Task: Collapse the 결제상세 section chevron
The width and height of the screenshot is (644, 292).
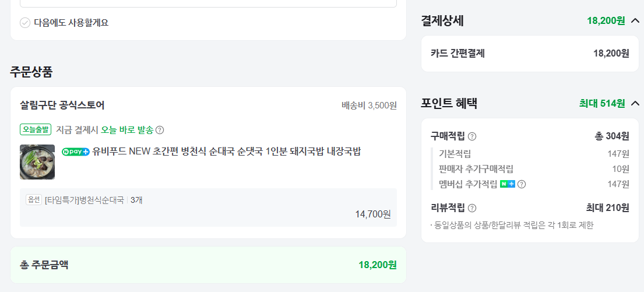Action: coord(635,21)
